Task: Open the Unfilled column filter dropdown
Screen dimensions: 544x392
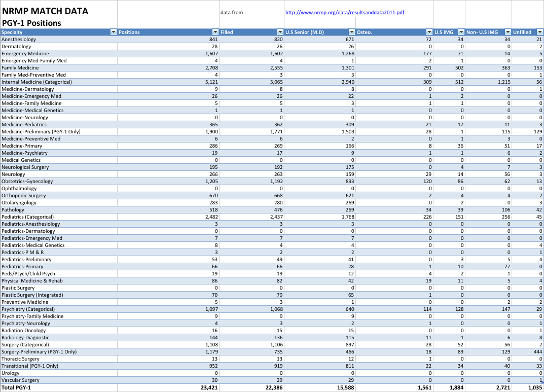Action: pyautogui.click(x=540, y=32)
